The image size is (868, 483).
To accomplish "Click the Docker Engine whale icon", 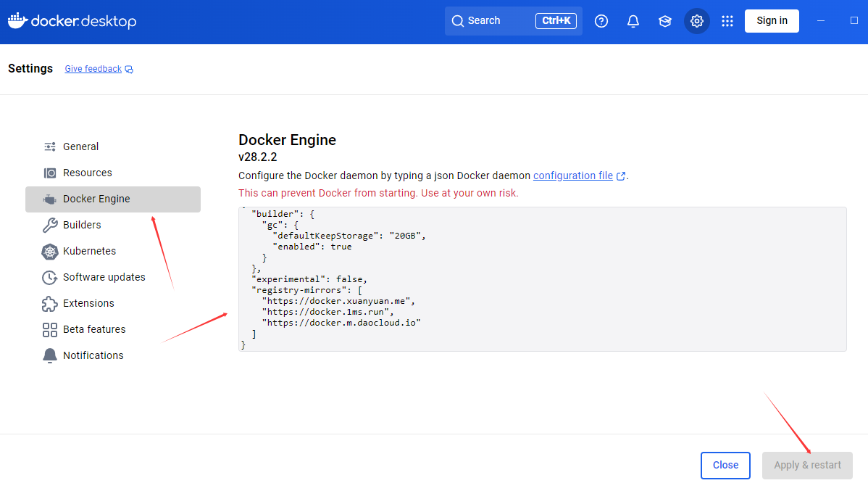I will [50, 199].
